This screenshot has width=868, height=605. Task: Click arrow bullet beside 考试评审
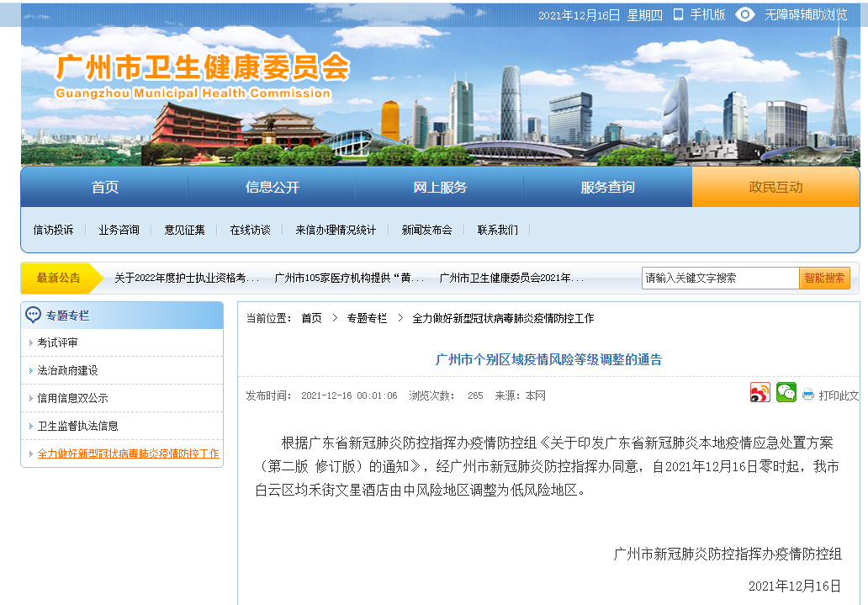31,343
